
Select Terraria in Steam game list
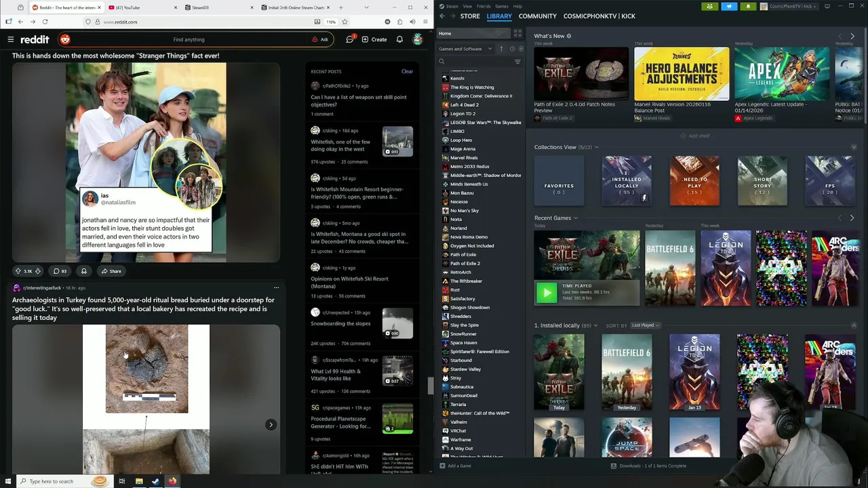(458, 405)
